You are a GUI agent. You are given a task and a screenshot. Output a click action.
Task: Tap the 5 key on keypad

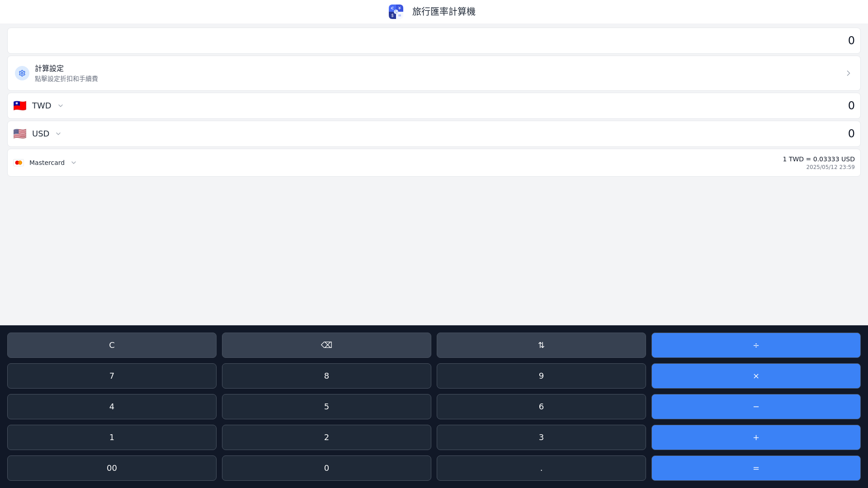pyautogui.click(x=326, y=407)
